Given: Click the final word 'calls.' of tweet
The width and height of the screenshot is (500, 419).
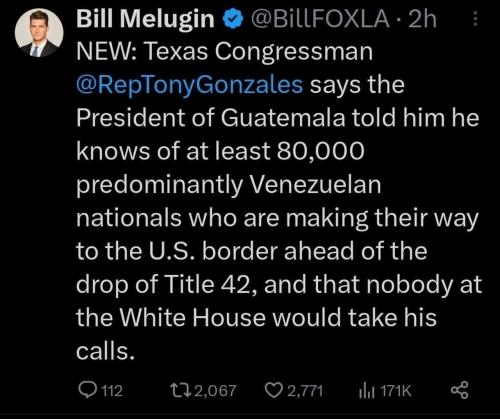Looking at the screenshot, I should [105, 351].
